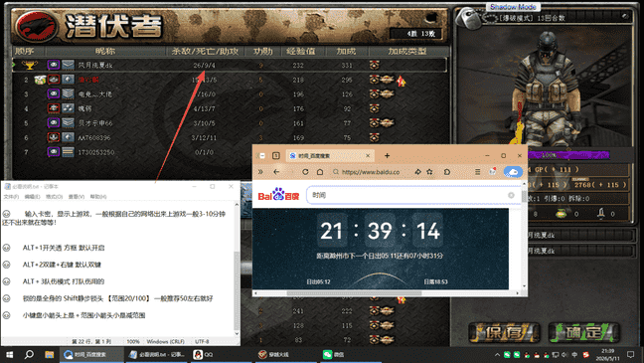Click the 杀敌/死亡/助攻 column header
The width and height of the screenshot is (644, 363).
click(205, 52)
